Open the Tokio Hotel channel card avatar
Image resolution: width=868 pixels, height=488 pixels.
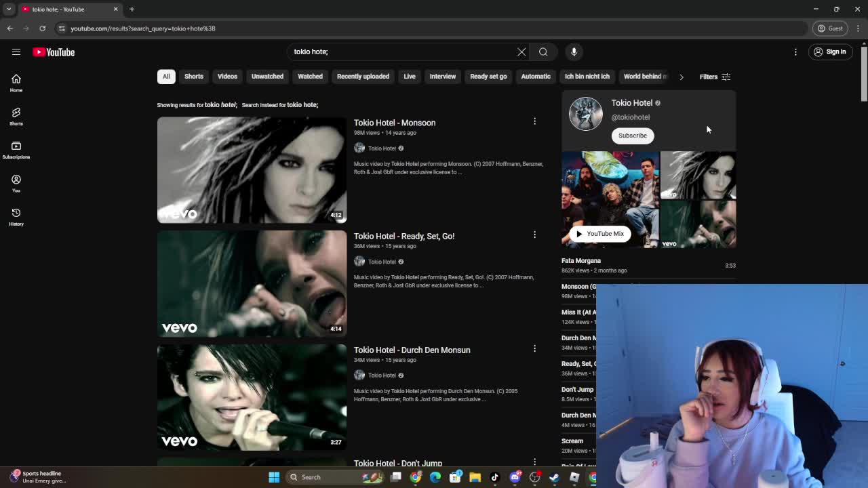[x=586, y=114]
